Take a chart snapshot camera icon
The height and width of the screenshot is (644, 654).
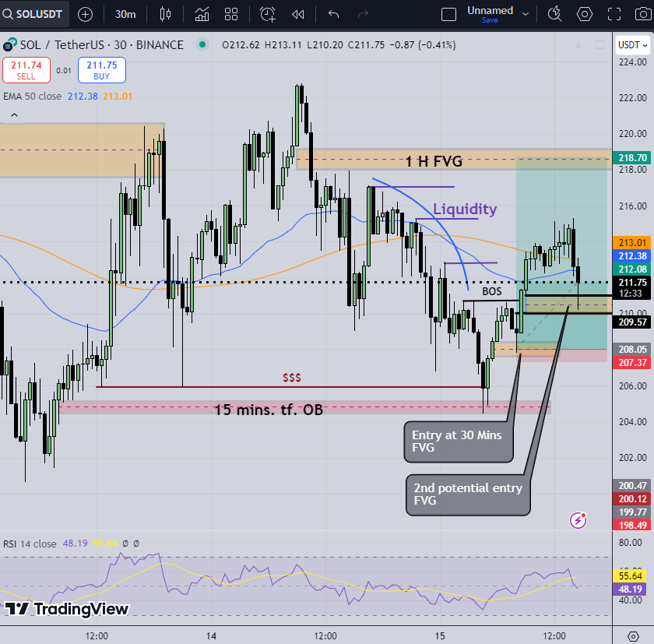point(643,14)
